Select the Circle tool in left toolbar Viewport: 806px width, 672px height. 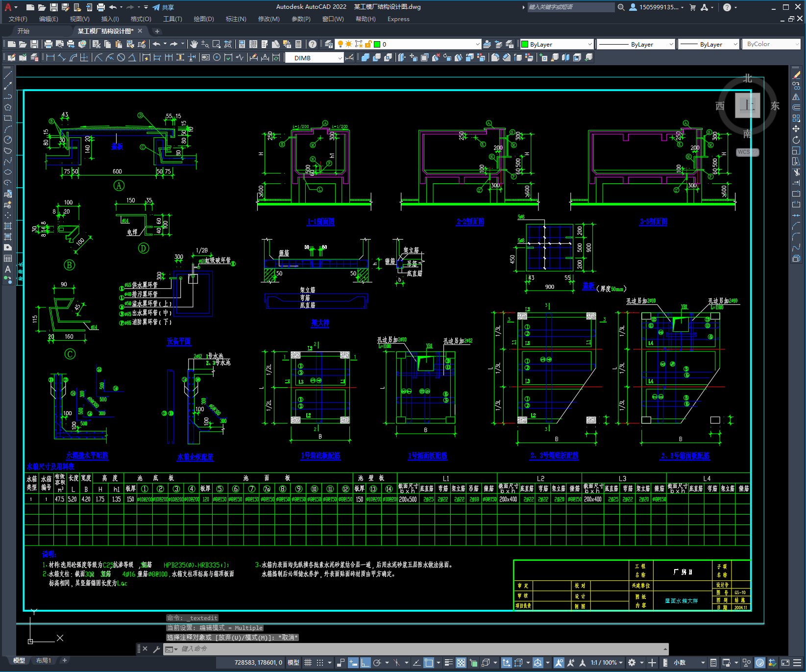pyautogui.click(x=7, y=140)
